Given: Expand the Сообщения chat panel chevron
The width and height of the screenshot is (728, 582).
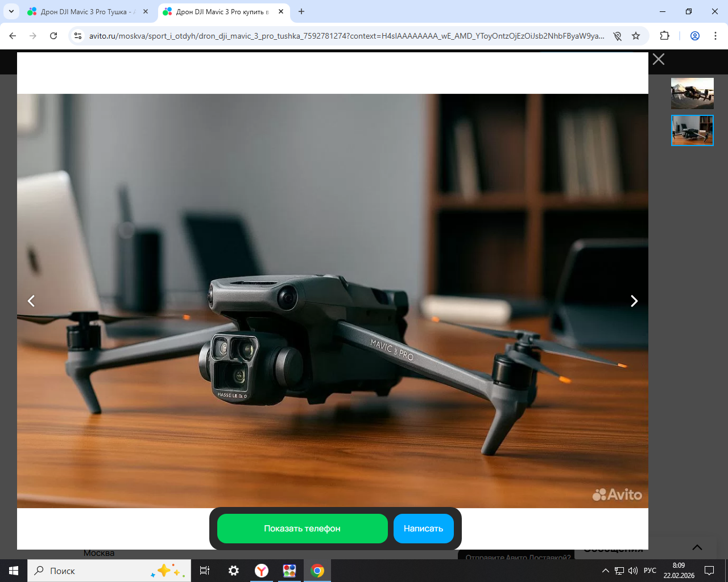Looking at the screenshot, I should pyautogui.click(x=697, y=547).
